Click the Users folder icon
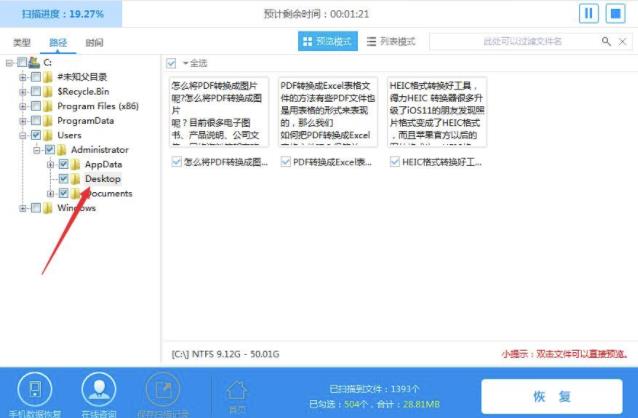The height and width of the screenshot is (418, 638). (48, 135)
